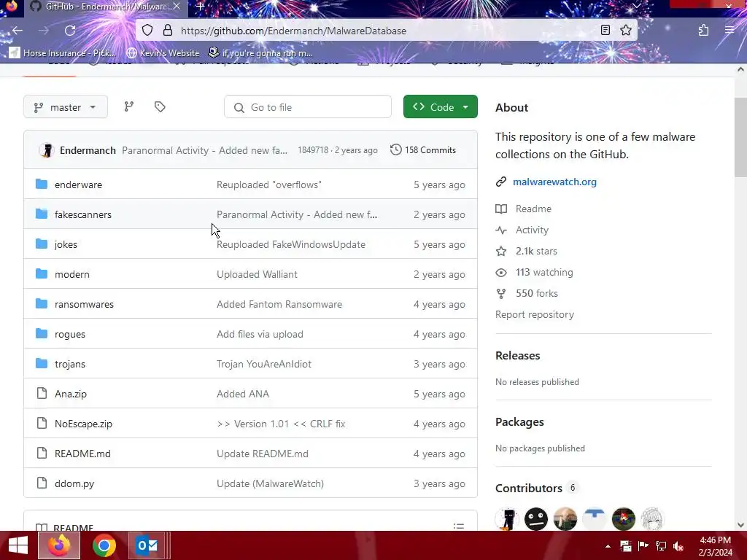Visit the malwarewatch.org link

click(x=554, y=182)
